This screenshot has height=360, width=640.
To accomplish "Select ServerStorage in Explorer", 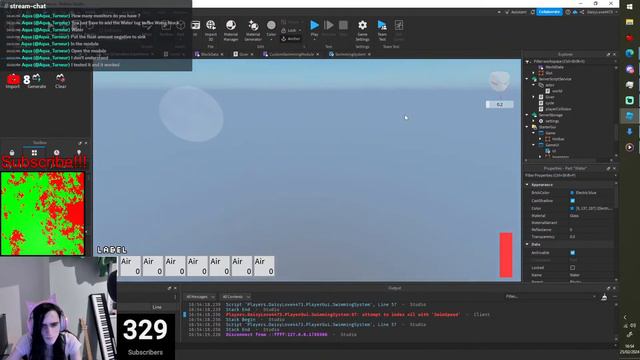I will [551, 115].
